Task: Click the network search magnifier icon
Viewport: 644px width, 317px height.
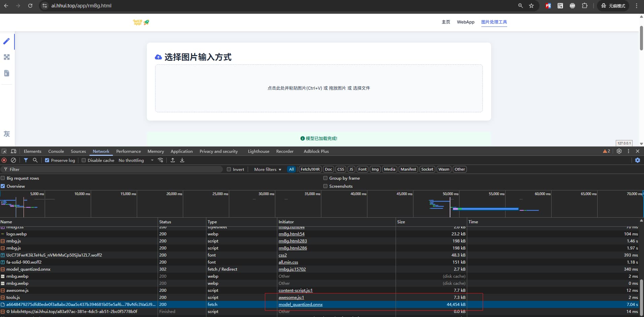Action: click(35, 160)
